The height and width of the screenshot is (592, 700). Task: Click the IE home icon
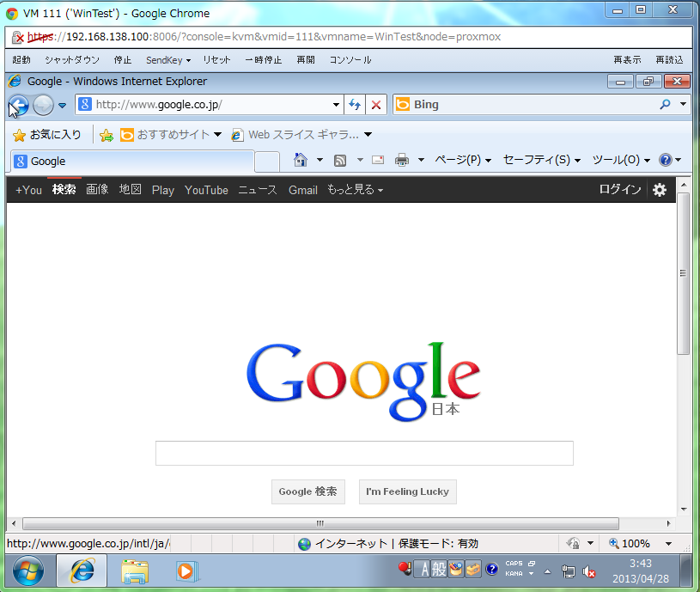pos(301,160)
